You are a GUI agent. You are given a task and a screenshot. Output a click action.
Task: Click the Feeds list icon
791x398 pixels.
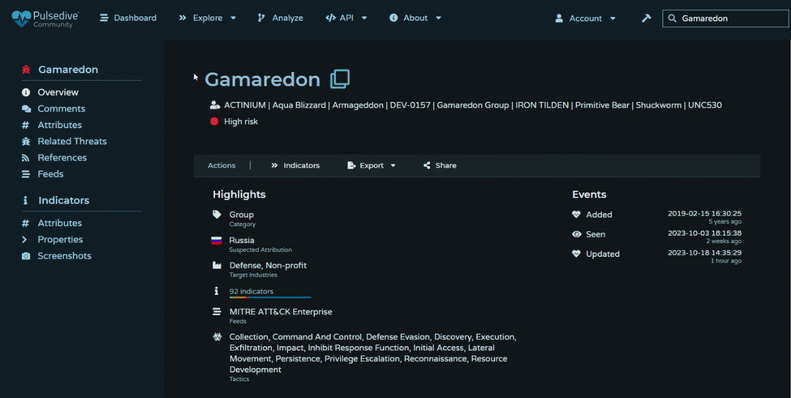pos(26,174)
